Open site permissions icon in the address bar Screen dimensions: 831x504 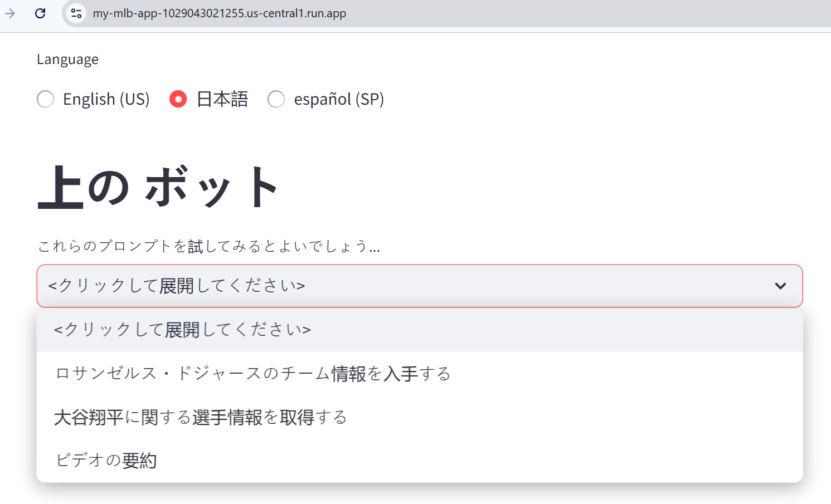pos(76,13)
